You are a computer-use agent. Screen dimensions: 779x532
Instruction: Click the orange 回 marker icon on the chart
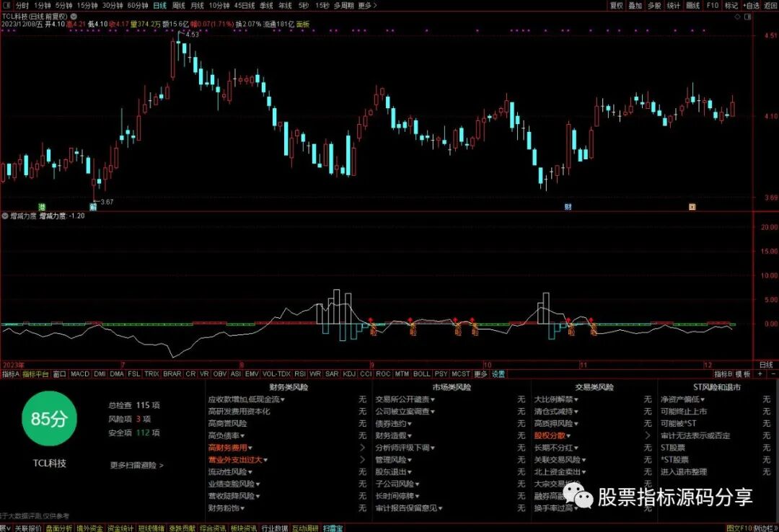(692, 207)
